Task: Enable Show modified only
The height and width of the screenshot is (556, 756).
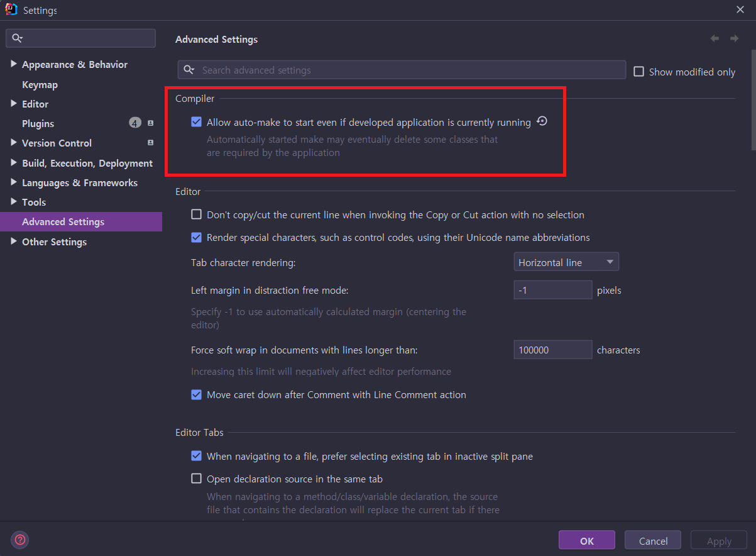Action: pos(639,72)
